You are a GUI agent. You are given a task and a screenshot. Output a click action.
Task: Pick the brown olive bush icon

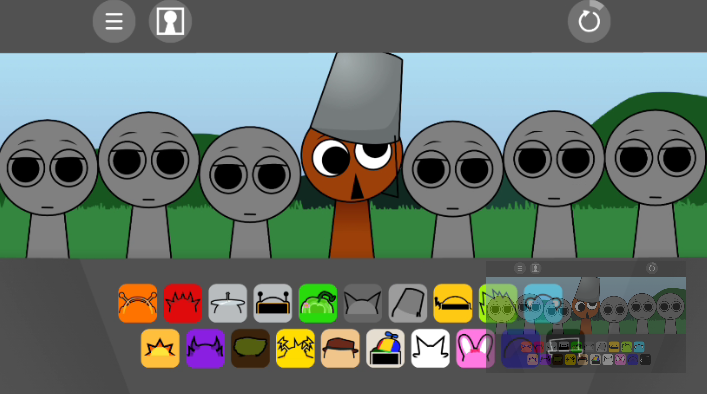pos(250,348)
